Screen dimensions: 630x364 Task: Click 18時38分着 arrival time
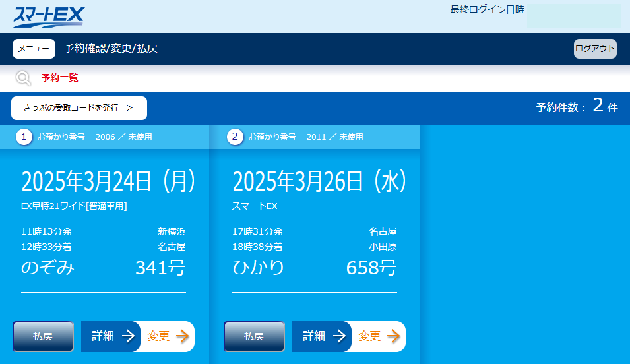click(x=257, y=247)
